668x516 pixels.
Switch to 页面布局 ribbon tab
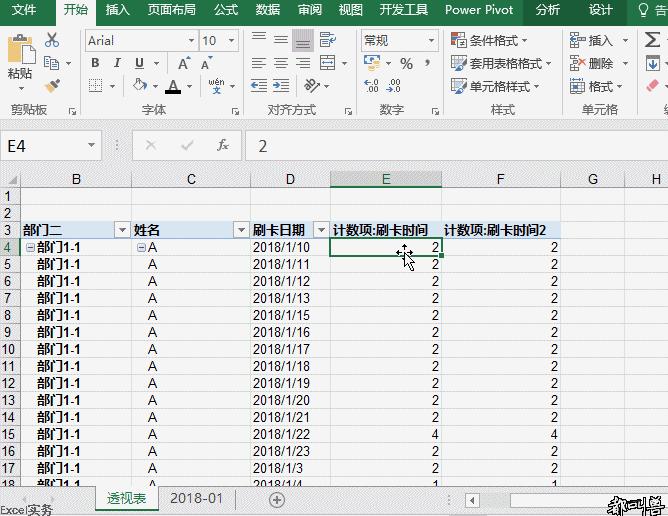click(x=172, y=9)
